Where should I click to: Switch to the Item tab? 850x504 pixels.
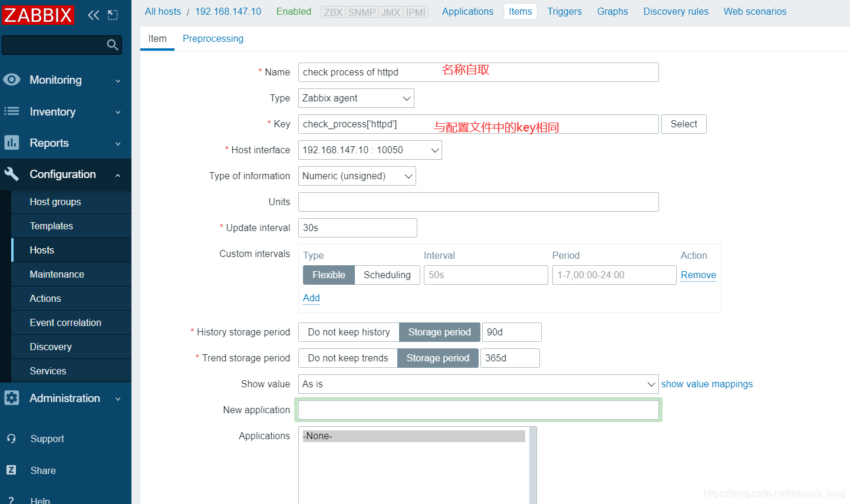pos(157,38)
